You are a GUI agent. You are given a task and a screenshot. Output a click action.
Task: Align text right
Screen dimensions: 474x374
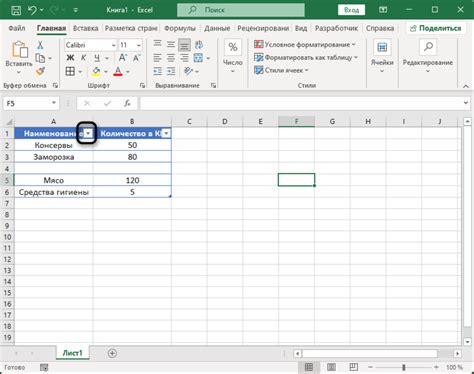click(x=184, y=58)
